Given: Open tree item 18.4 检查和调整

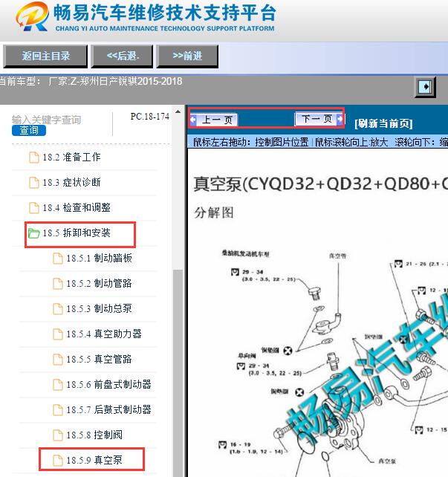Looking at the screenshot, I should (x=76, y=208).
